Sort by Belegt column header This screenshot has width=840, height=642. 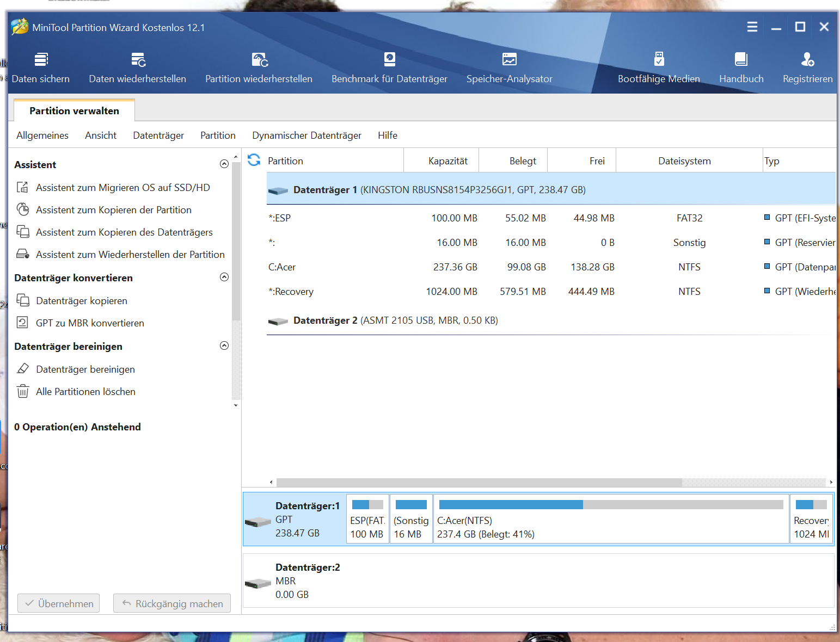click(513, 160)
